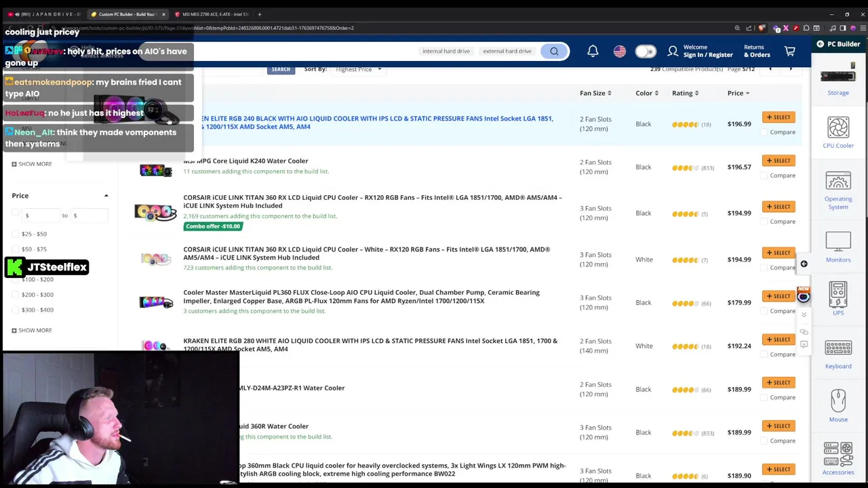Click maximum price input field
Screen dimensions: 868x488
coord(88,216)
